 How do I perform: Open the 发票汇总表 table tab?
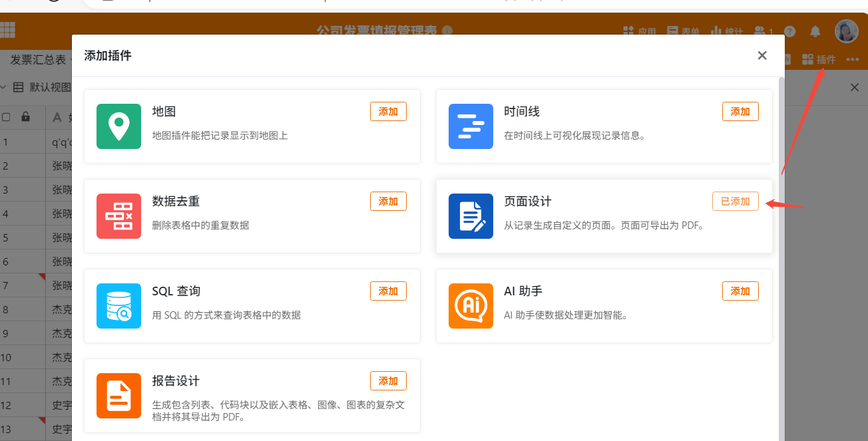click(x=38, y=60)
